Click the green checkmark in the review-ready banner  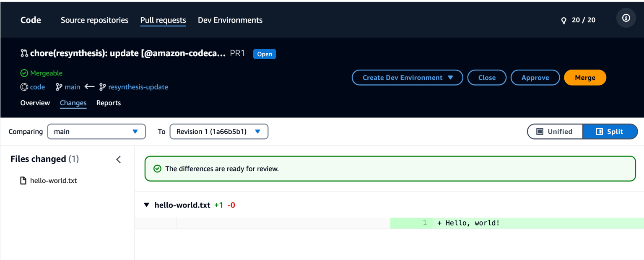tap(157, 169)
